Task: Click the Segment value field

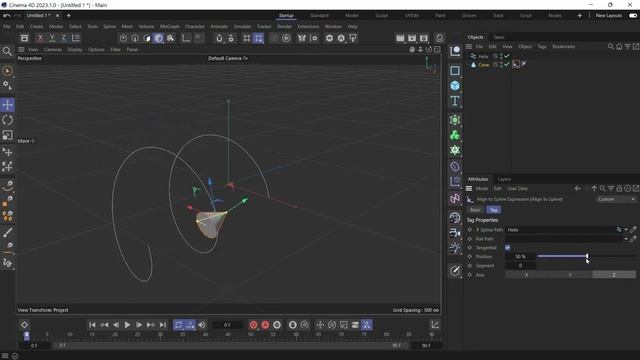Action: (x=520, y=266)
